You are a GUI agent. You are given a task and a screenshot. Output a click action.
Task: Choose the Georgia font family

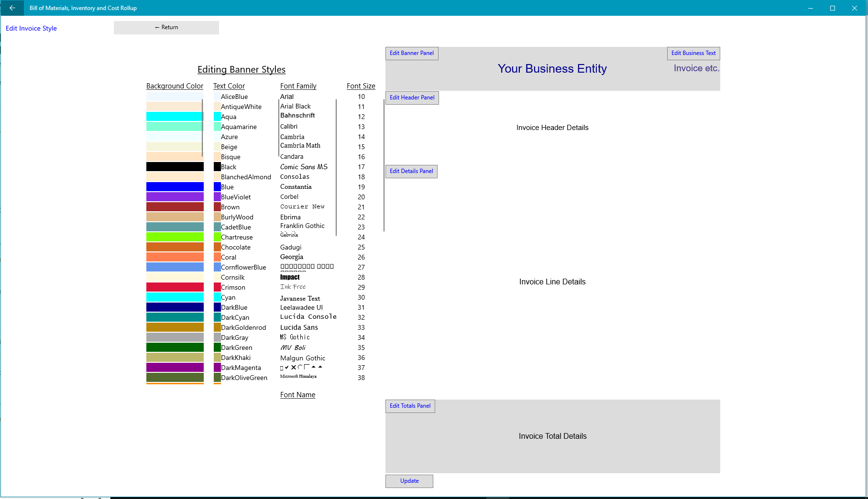coord(292,257)
